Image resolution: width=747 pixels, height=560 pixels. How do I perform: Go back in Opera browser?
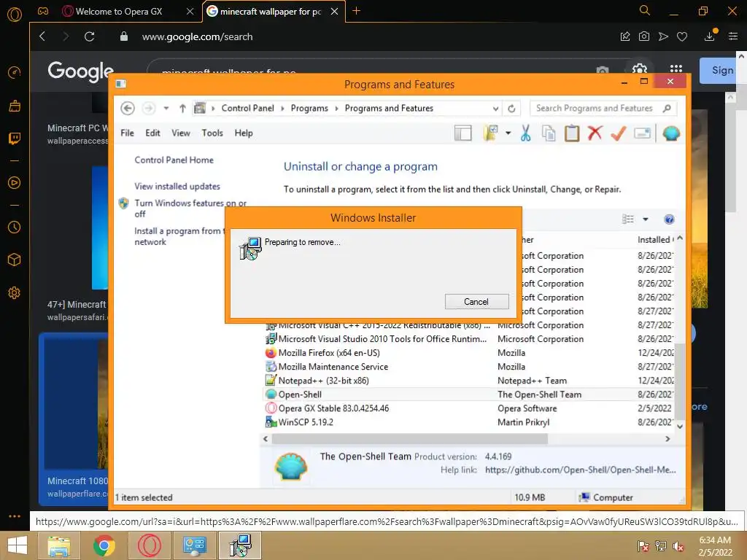42,36
